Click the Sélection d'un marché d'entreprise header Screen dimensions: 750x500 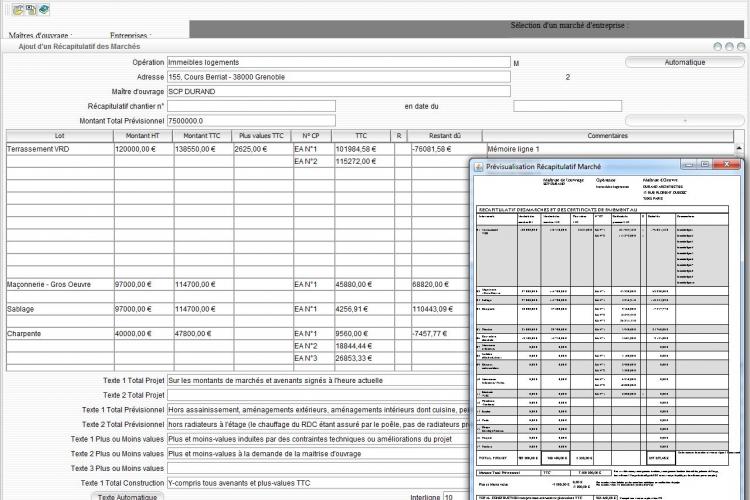click(570, 25)
